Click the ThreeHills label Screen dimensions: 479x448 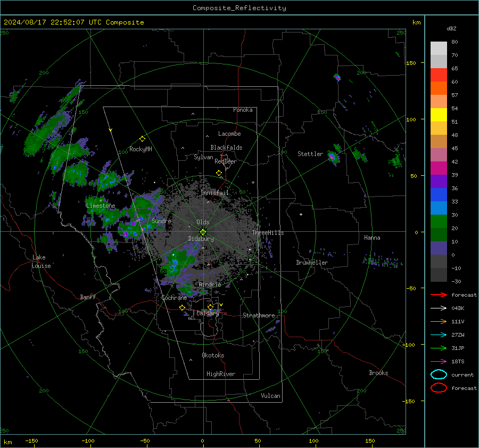point(268,233)
